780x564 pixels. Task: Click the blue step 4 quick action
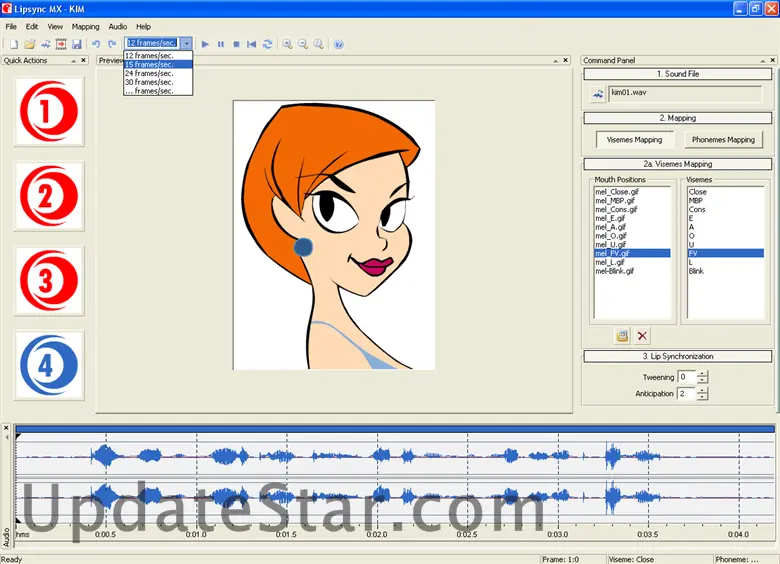tap(50, 365)
